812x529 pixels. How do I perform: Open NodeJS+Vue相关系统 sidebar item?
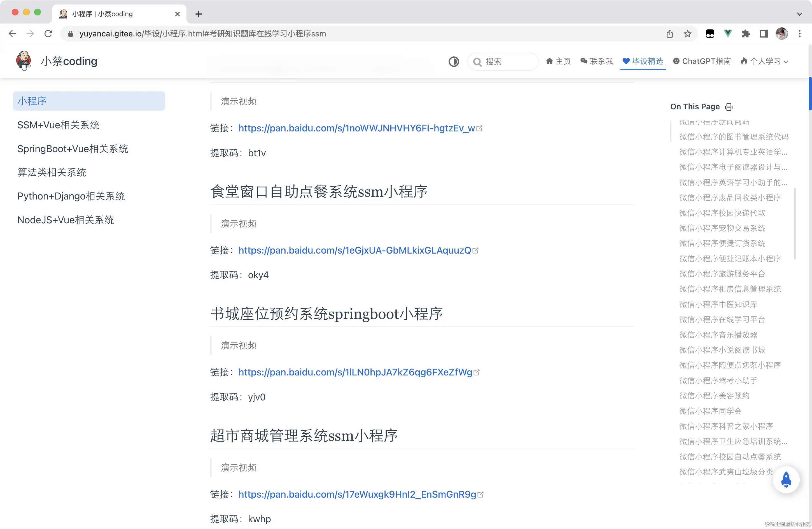pos(66,220)
